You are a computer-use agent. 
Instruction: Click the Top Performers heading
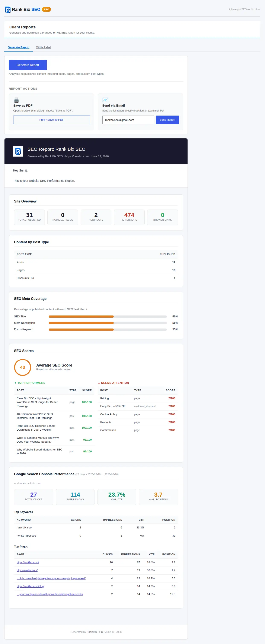tap(30, 383)
